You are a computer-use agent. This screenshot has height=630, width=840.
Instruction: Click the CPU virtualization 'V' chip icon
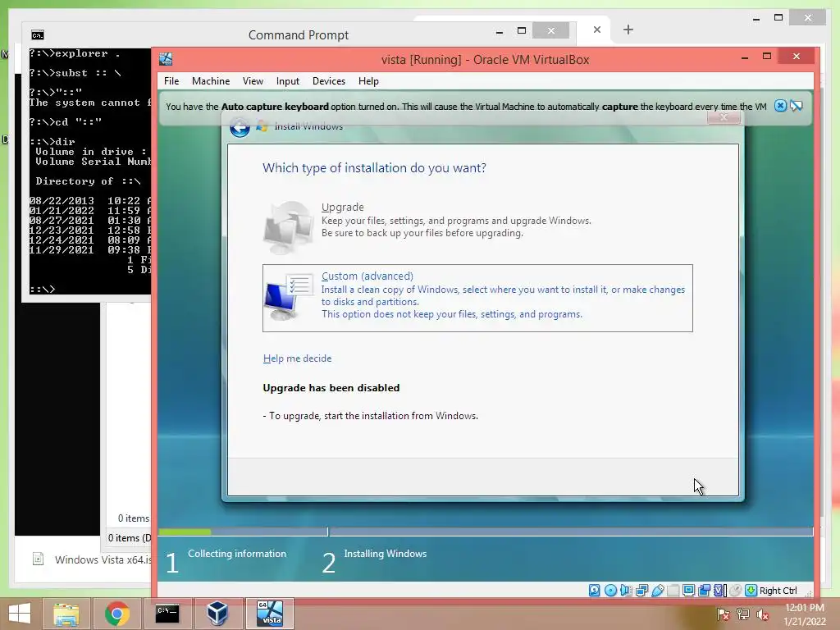[x=720, y=591]
